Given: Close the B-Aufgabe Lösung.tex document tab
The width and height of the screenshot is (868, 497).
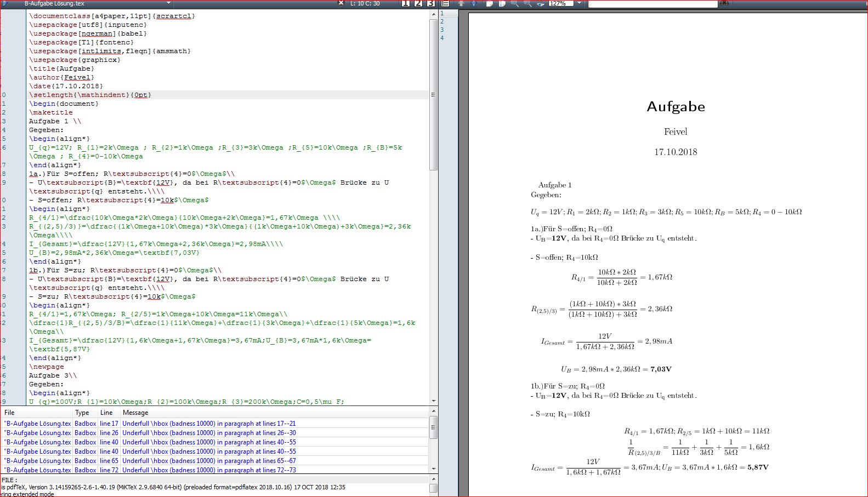Looking at the screenshot, I should click(341, 3).
